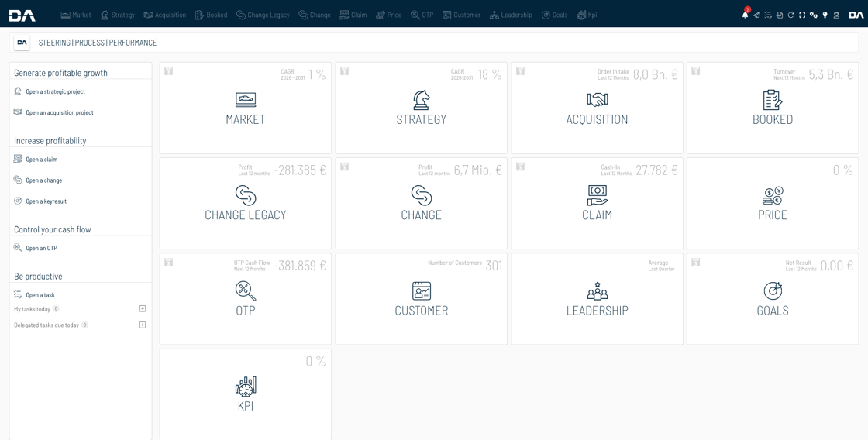
Task: Open the CLAIM tile cash-in-hand icon
Action: point(598,195)
